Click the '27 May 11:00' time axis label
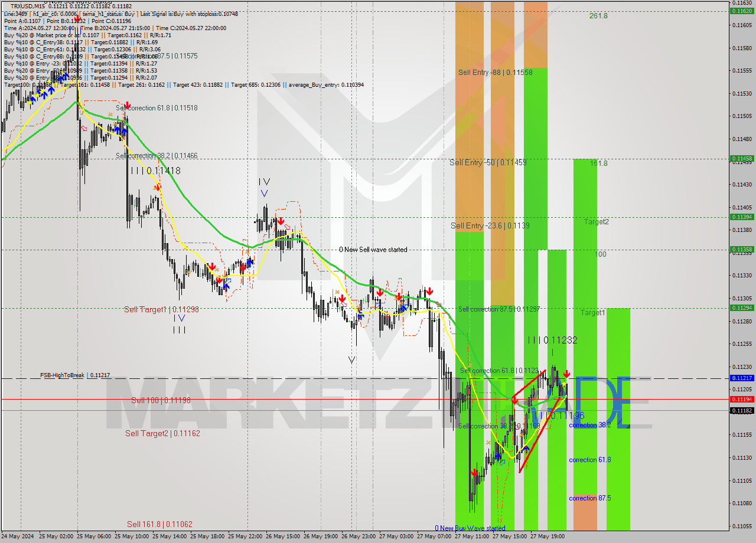This screenshot has height=543, width=756. click(472, 537)
